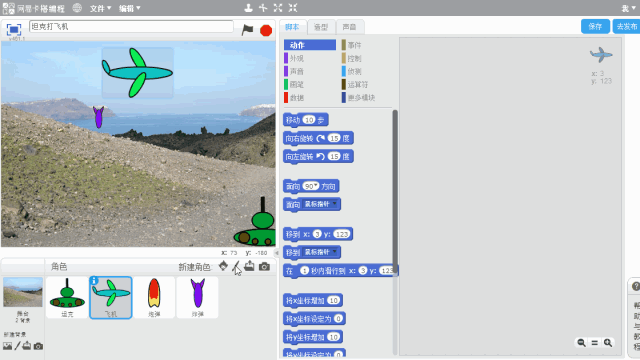
Task: Stop the project with the red stop icon
Action: point(266,30)
